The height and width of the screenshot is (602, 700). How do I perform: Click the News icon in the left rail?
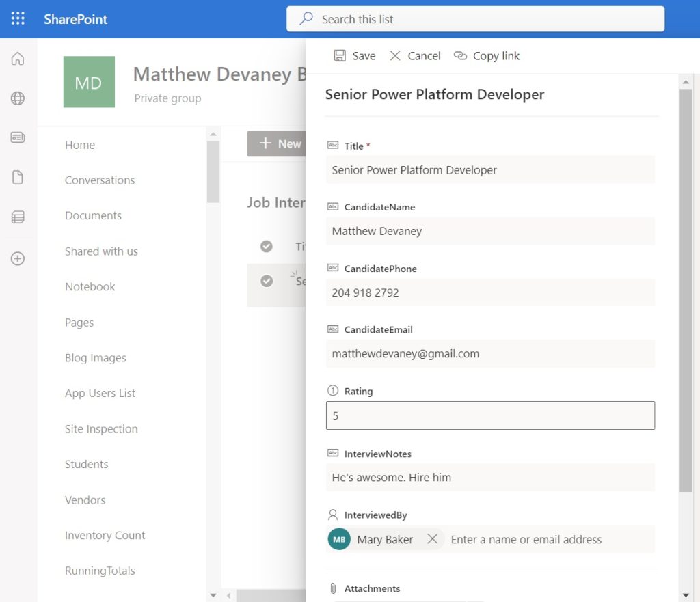pos(18,137)
